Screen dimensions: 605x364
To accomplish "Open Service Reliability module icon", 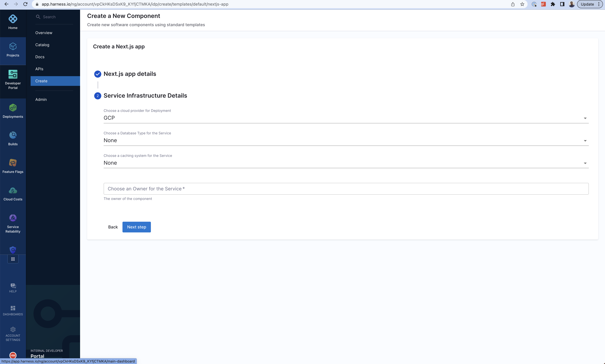I will (13, 218).
